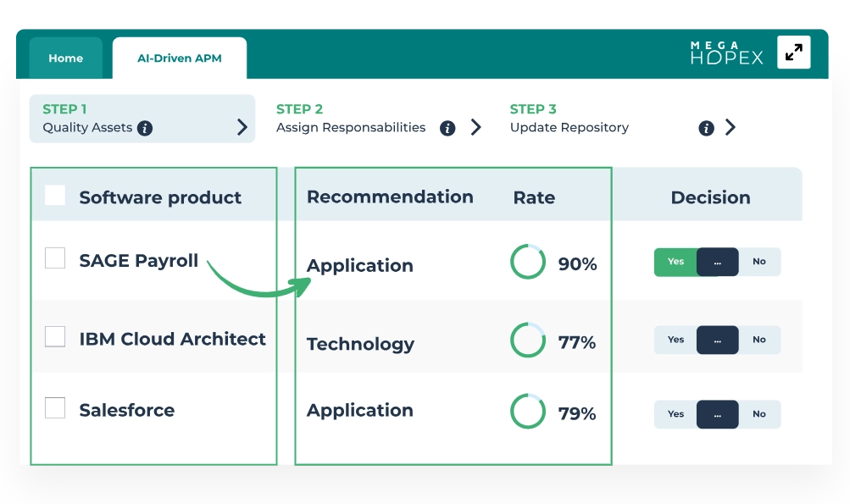The width and height of the screenshot is (850, 504).
Task: Toggle the select-all Software product checkbox
Action: [55, 196]
